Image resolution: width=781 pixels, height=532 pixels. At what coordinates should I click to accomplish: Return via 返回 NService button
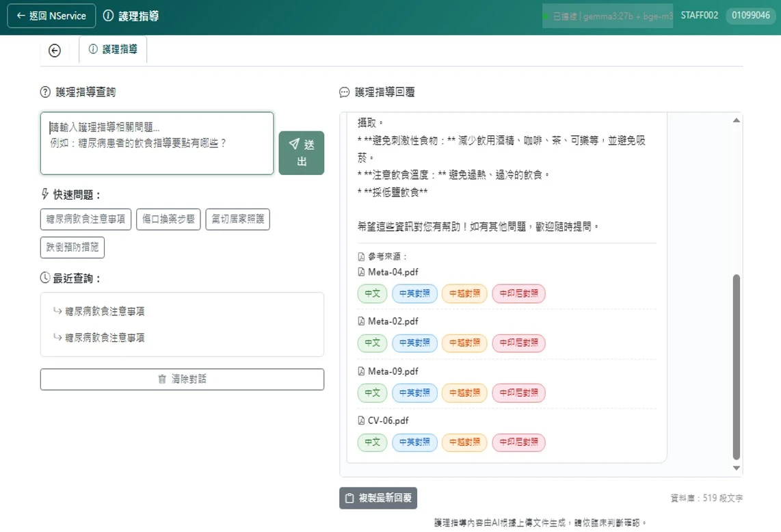tap(51, 16)
